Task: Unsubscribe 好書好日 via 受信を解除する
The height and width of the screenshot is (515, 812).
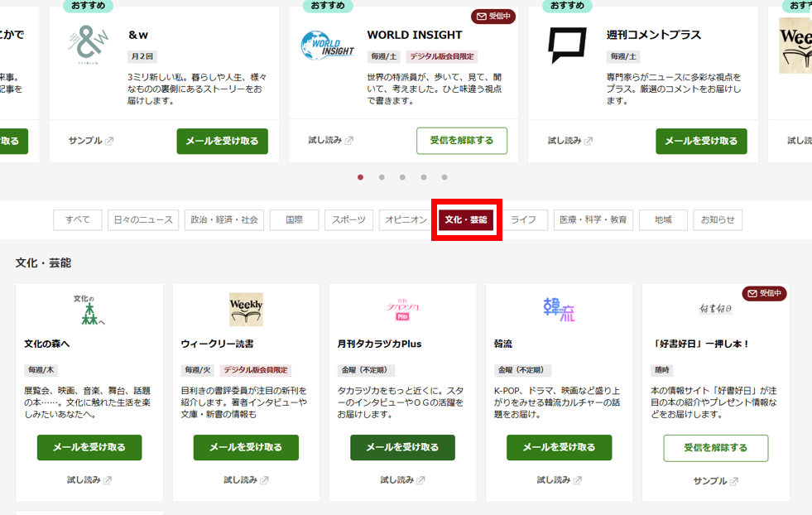Action: point(716,448)
